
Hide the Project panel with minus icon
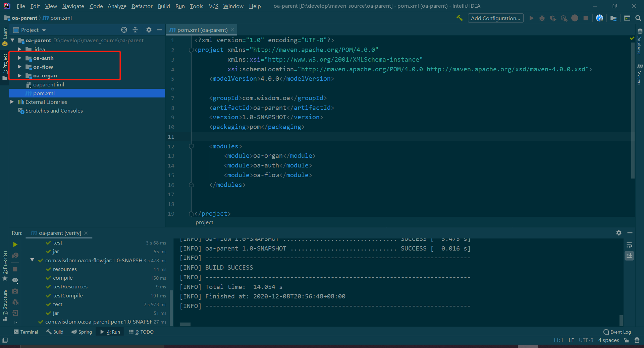coord(160,30)
